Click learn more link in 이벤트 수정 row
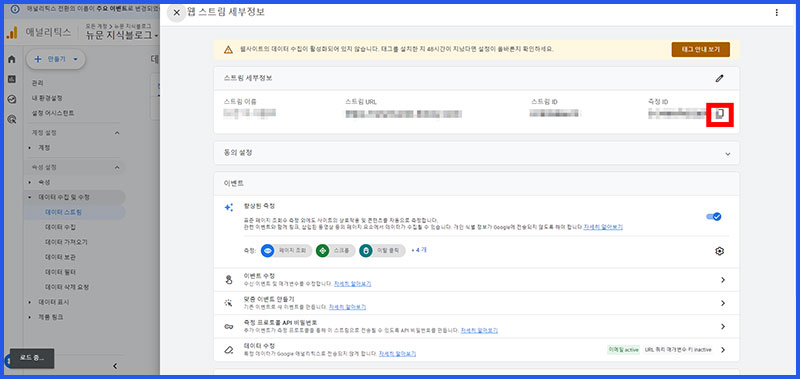 [x=353, y=284]
